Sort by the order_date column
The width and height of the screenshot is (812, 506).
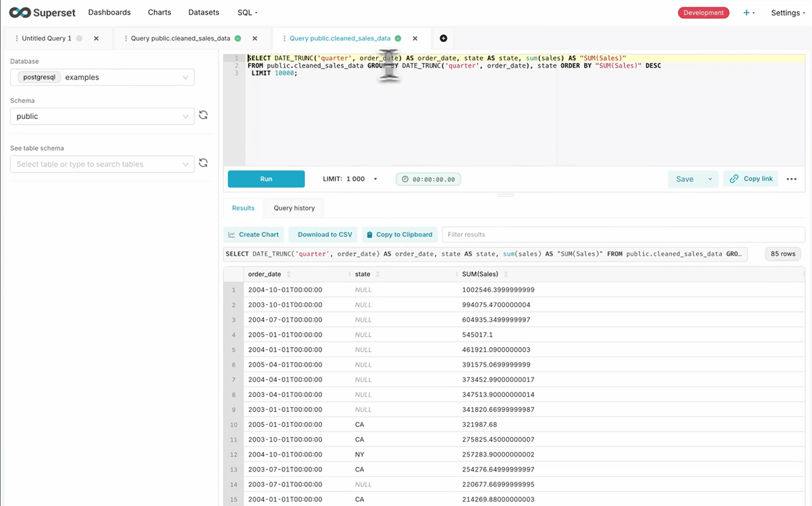point(289,274)
